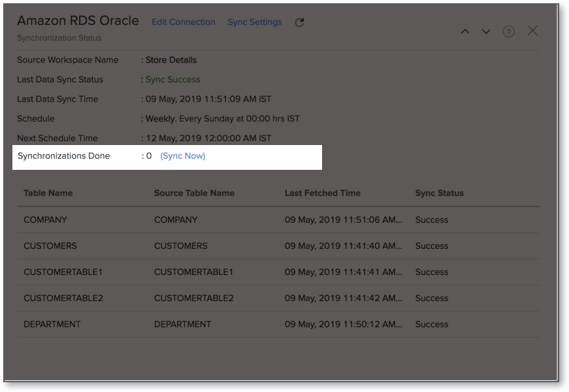569x392 pixels.
Task: Click Success status in the CUSTOMERTABLE1 row
Action: (x=431, y=272)
